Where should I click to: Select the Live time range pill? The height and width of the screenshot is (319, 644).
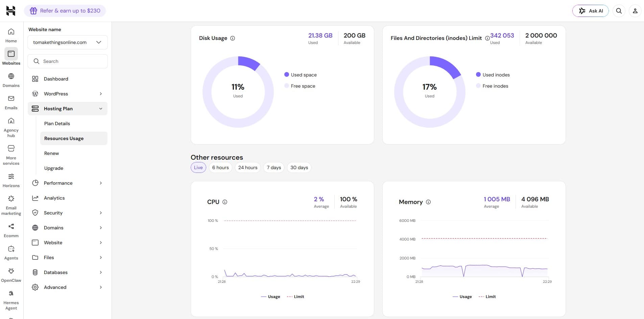click(x=198, y=167)
